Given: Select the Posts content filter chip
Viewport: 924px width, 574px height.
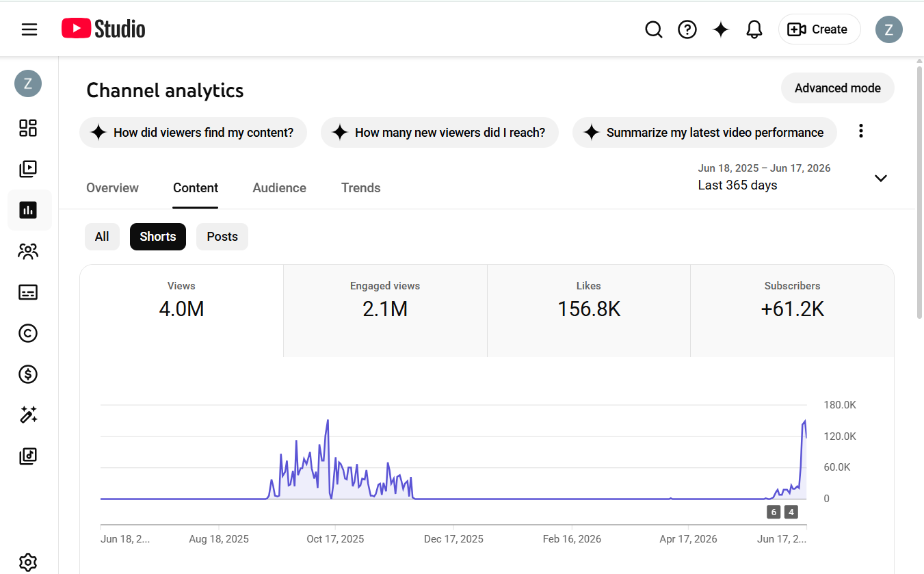Looking at the screenshot, I should tap(222, 237).
